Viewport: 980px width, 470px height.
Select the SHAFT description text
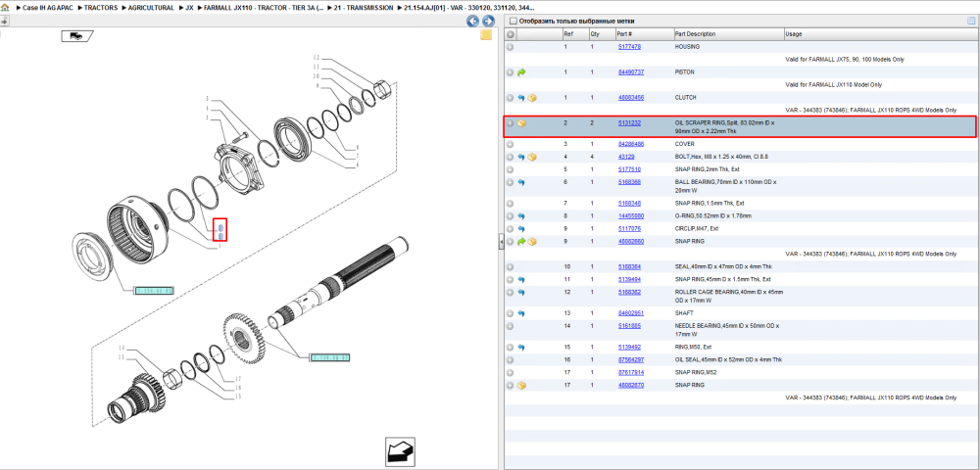coord(684,313)
